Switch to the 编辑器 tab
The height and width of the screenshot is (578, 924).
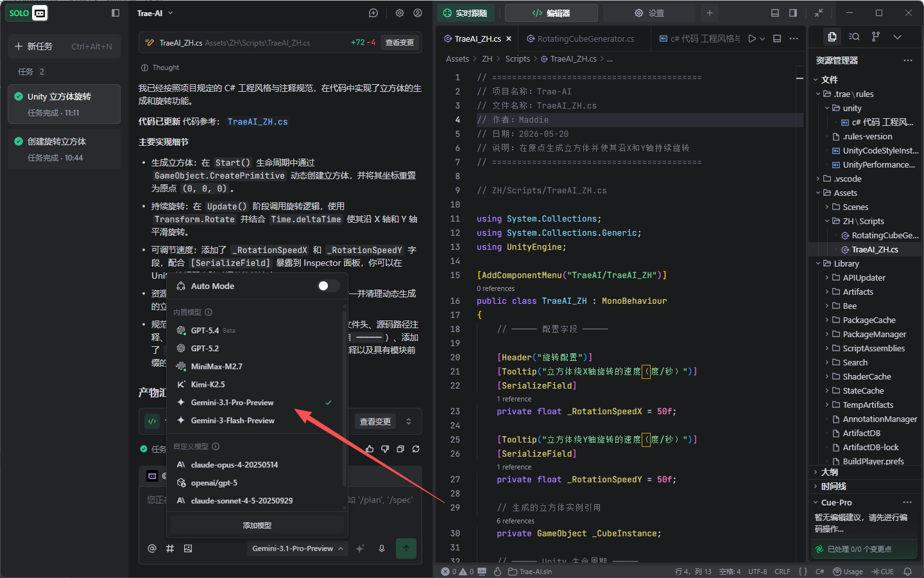click(x=551, y=13)
